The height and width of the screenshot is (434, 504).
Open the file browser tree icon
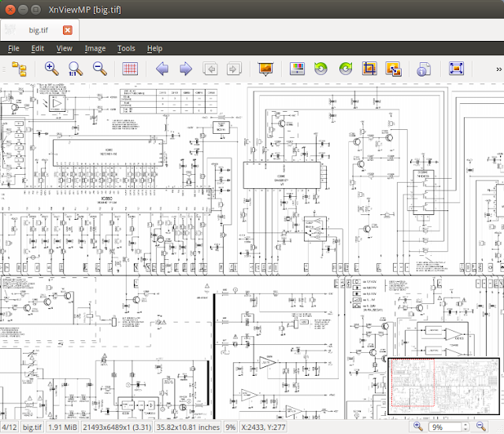[19, 69]
